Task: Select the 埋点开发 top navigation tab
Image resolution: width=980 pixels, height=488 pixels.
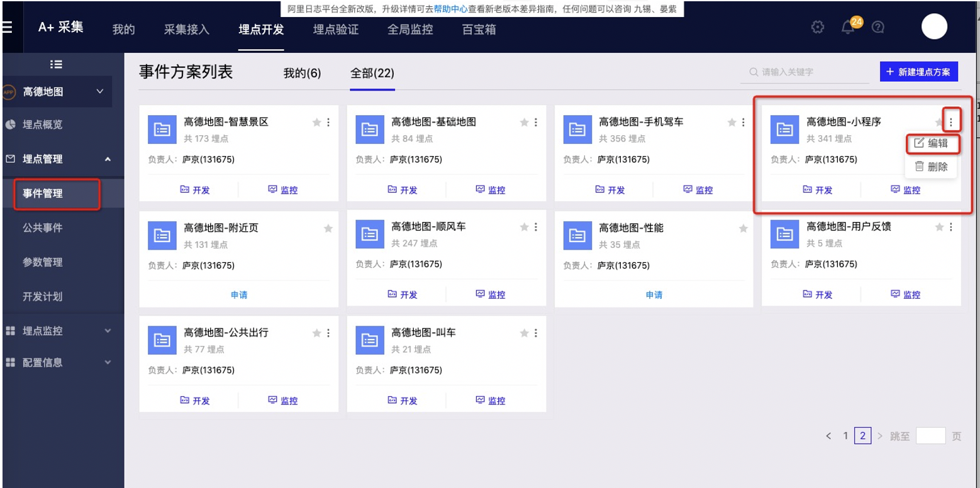Action: [261, 30]
